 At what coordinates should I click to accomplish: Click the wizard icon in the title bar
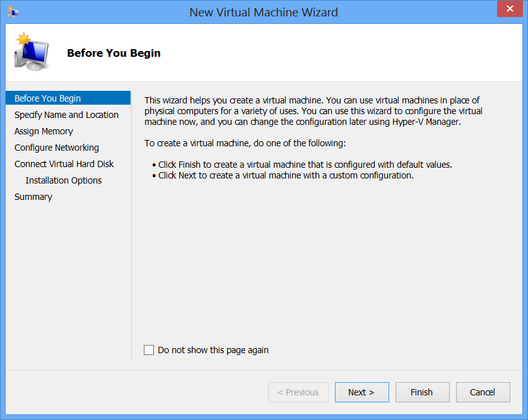13,12
